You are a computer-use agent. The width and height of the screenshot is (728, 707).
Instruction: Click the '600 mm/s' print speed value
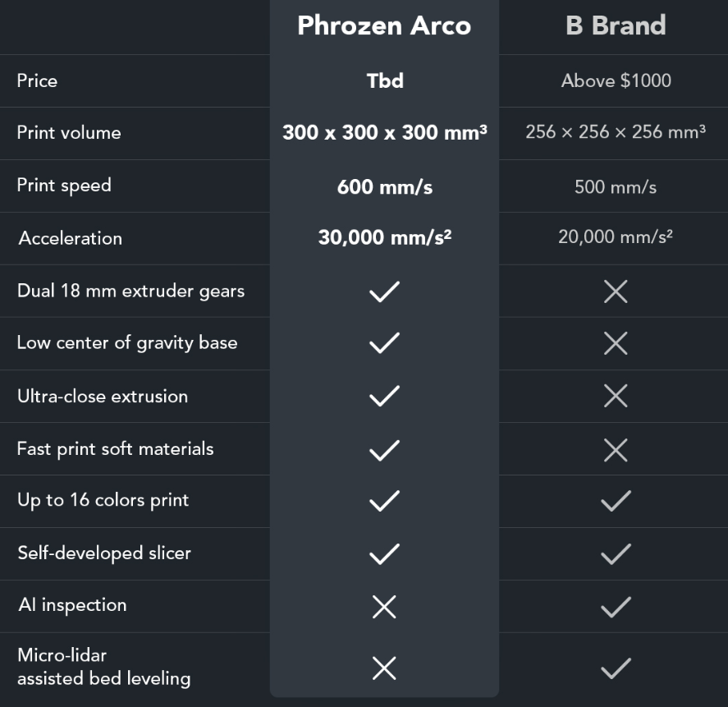point(384,186)
